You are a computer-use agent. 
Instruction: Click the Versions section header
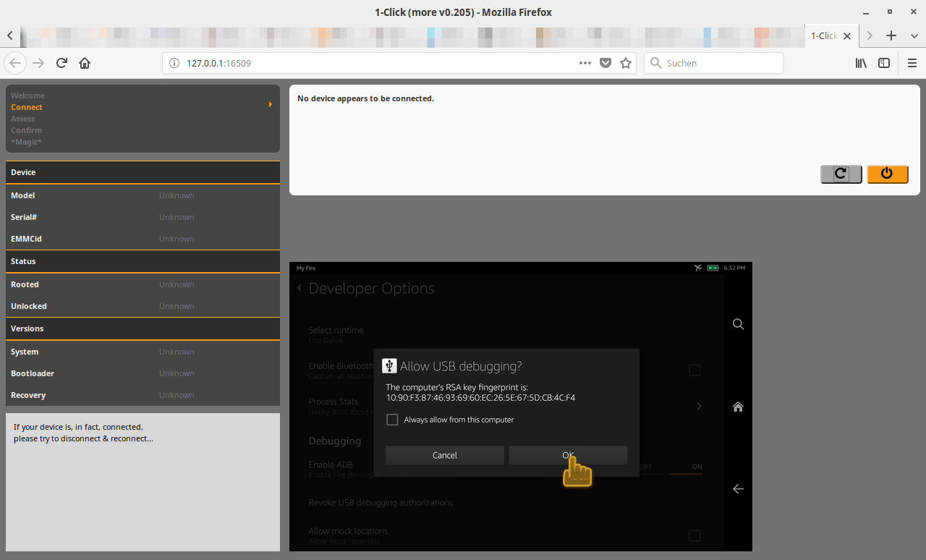(143, 328)
